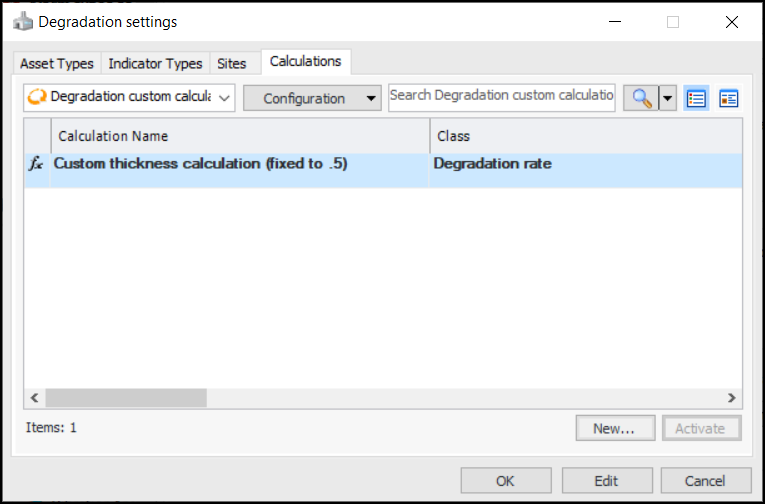This screenshot has height=504, width=765.
Task: Click the fx icon in the calculation row
Action: pos(35,164)
